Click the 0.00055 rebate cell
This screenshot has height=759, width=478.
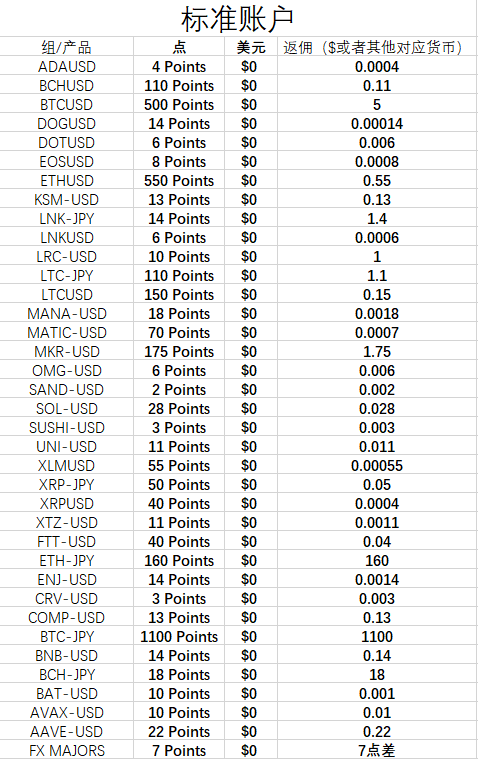[x=377, y=466]
